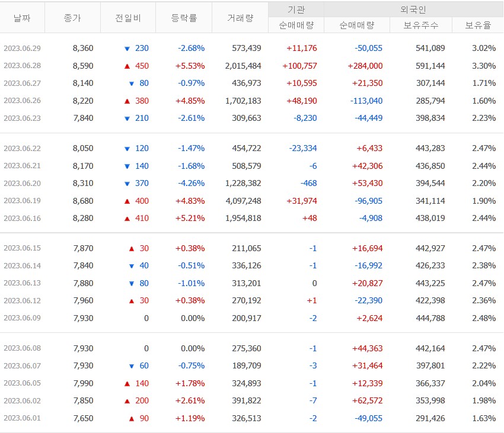
Task: Click foreign net sell -113,040
Action: (x=366, y=101)
